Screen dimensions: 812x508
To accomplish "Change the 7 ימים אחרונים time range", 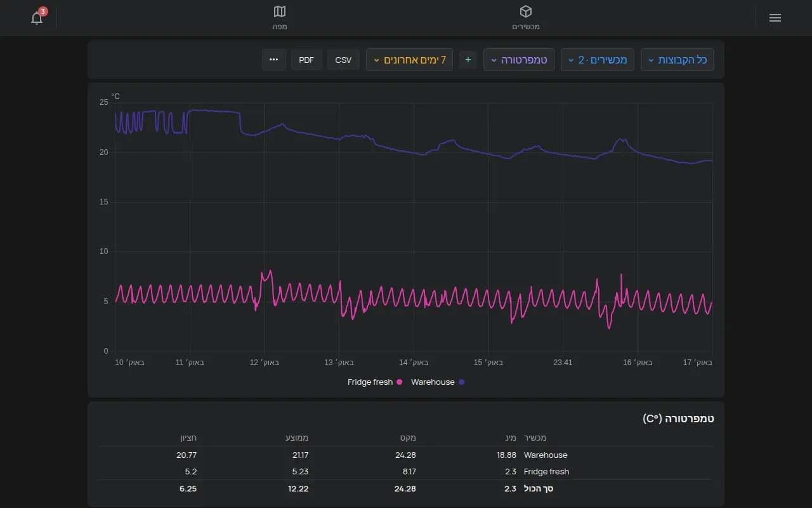I will (x=409, y=60).
